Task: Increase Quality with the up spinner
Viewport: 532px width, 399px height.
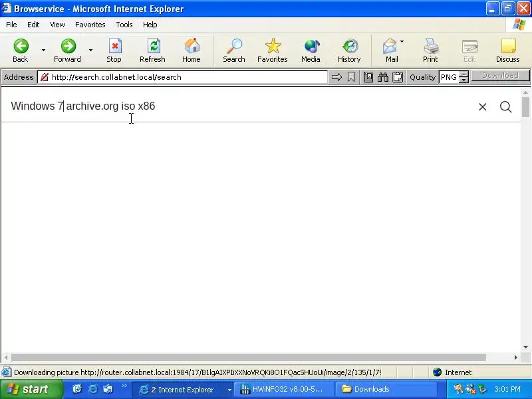Action: [464, 74]
